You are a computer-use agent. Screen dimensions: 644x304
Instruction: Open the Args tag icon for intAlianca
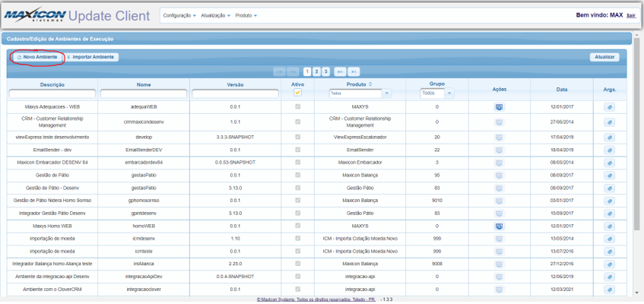tap(610, 264)
